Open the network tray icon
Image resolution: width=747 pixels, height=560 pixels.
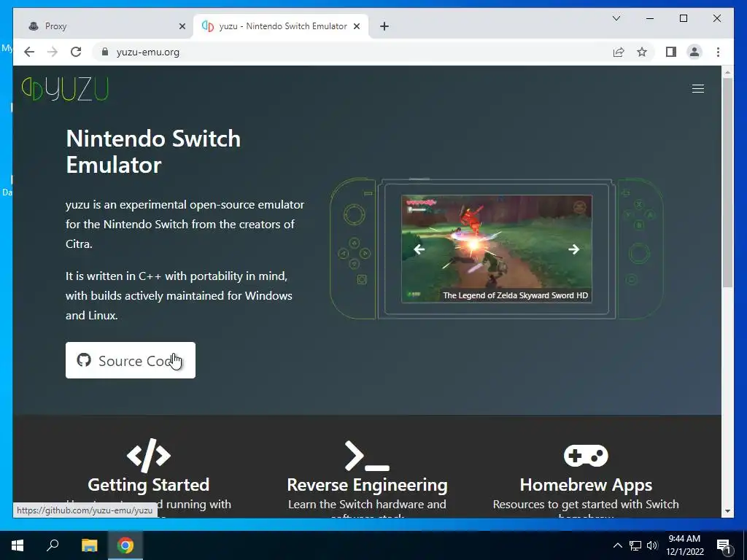click(635, 545)
